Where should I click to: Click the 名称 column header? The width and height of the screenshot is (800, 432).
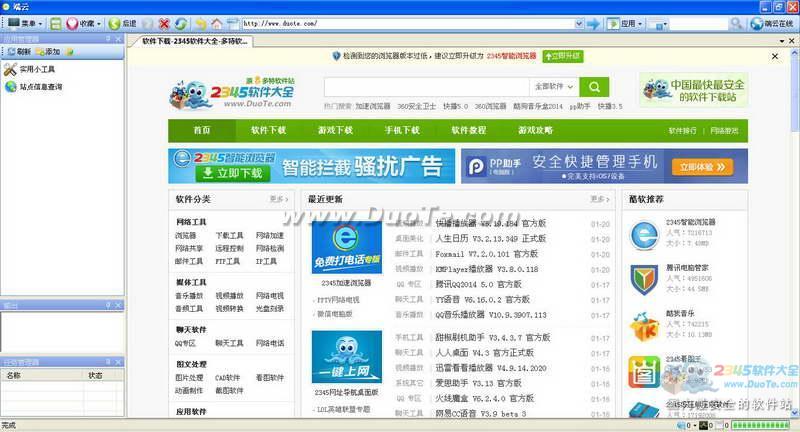click(x=42, y=375)
